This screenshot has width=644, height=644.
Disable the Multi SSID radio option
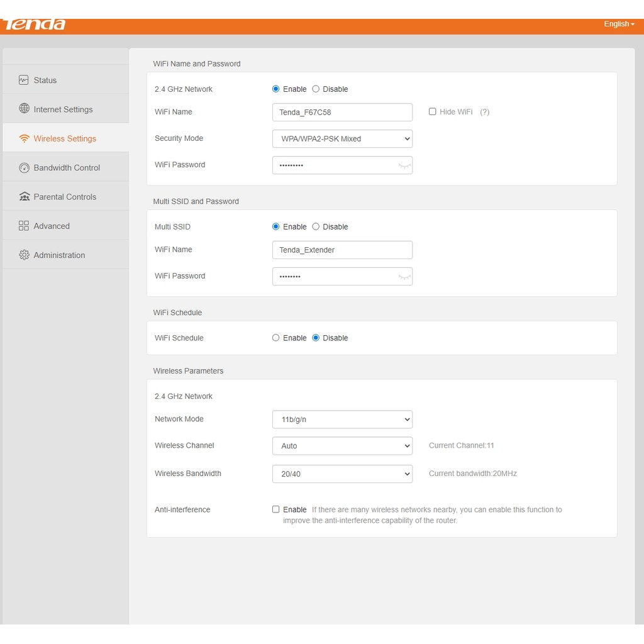click(x=316, y=226)
